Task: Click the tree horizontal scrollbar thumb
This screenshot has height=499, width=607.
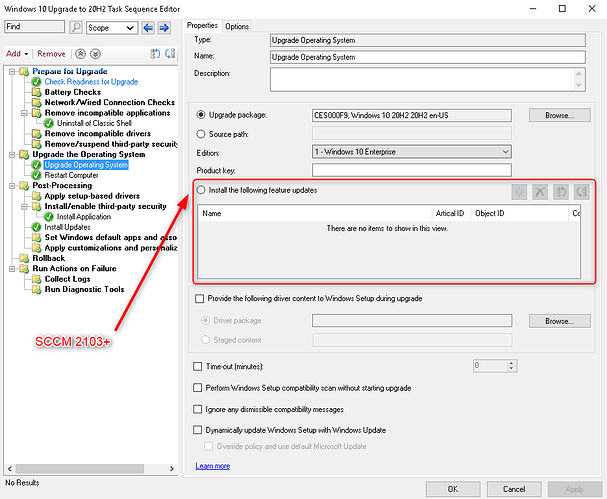Action: click(80, 469)
